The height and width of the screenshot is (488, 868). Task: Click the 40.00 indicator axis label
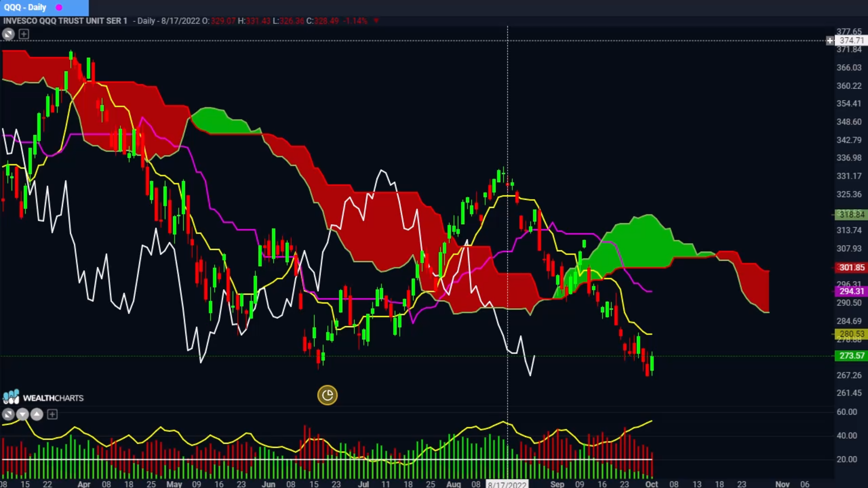[847, 436]
